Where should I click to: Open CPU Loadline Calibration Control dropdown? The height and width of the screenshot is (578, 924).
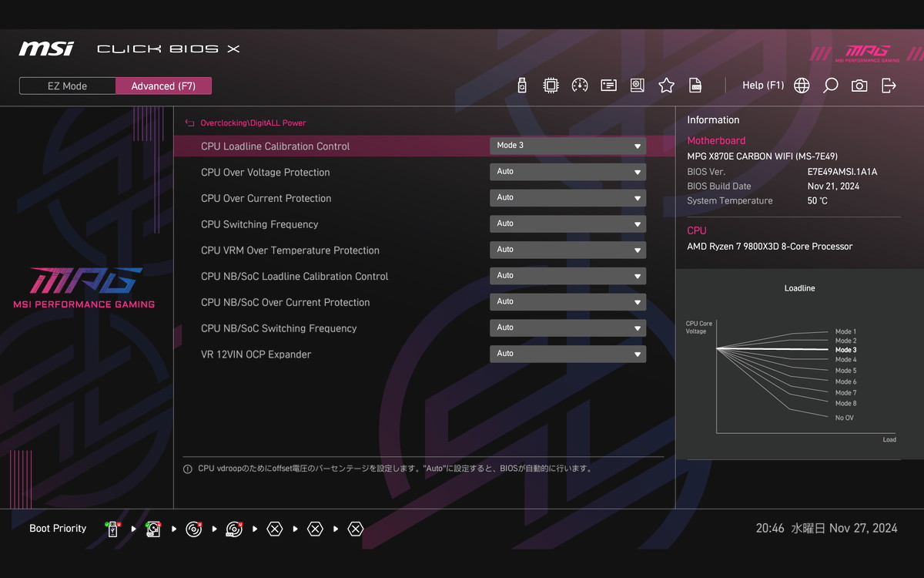567,146
